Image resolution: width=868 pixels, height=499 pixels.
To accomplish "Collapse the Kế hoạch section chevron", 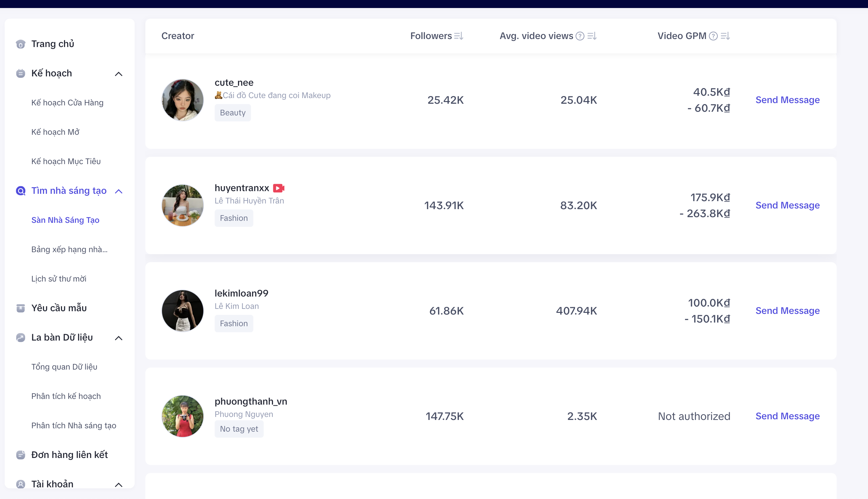I will tap(118, 74).
